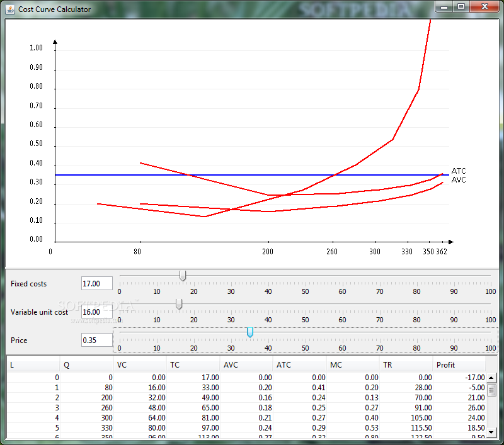Select the Profit cell showing 26.00

tap(459, 408)
